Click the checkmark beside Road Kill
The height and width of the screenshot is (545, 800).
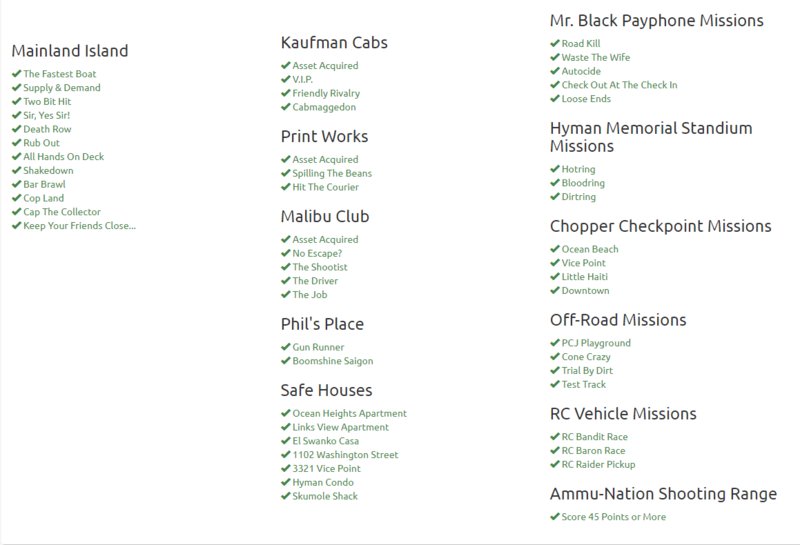[x=555, y=43]
